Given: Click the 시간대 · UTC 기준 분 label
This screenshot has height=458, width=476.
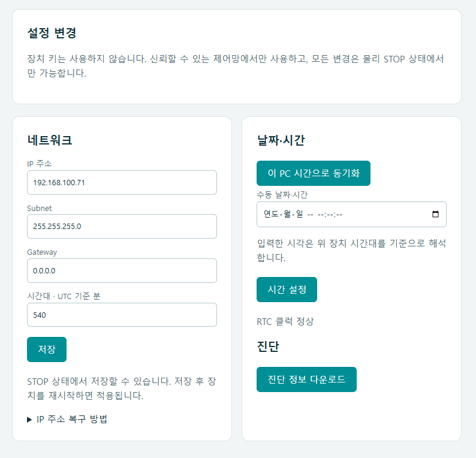Looking at the screenshot, I should click(64, 296).
